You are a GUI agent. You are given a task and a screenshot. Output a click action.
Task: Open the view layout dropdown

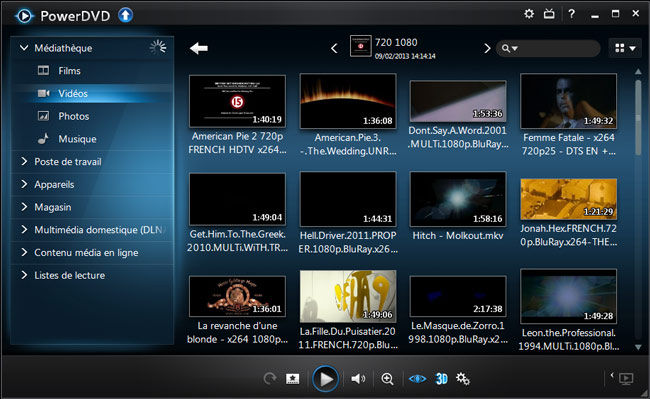click(x=625, y=48)
